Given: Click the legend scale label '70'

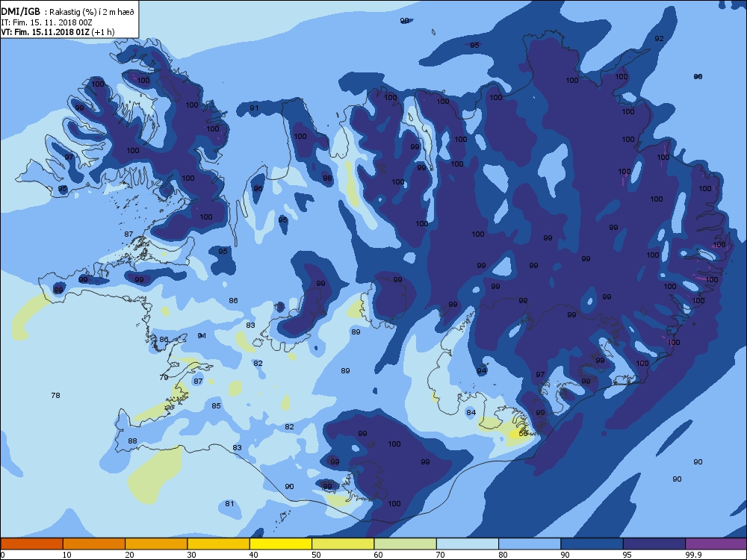Looking at the screenshot, I should click(440, 555).
